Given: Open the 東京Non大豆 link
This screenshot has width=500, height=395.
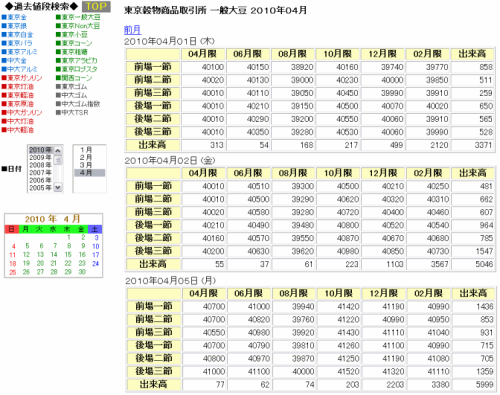Looking at the screenshot, I should click(80, 26).
